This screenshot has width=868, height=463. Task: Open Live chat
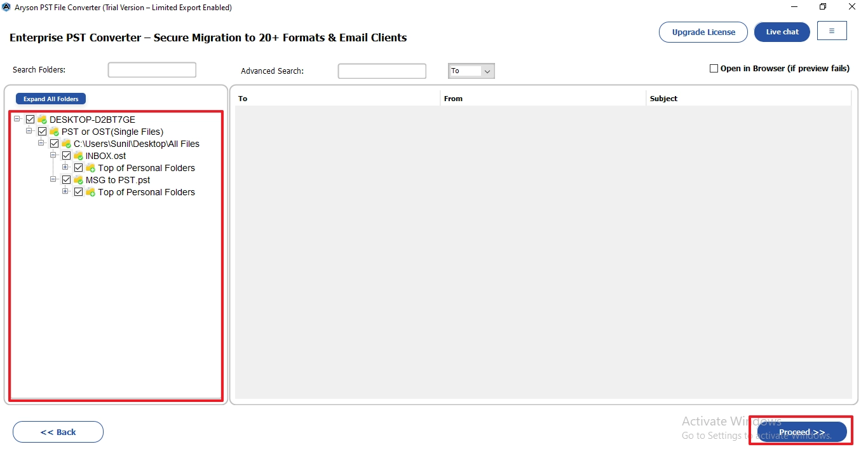pyautogui.click(x=782, y=32)
